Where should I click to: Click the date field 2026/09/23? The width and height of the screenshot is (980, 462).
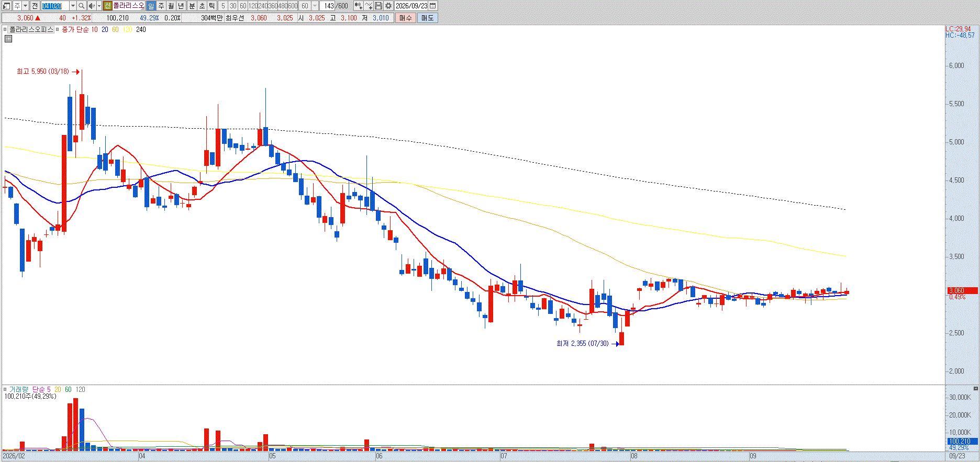pyautogui.click(x=411, y=6)
